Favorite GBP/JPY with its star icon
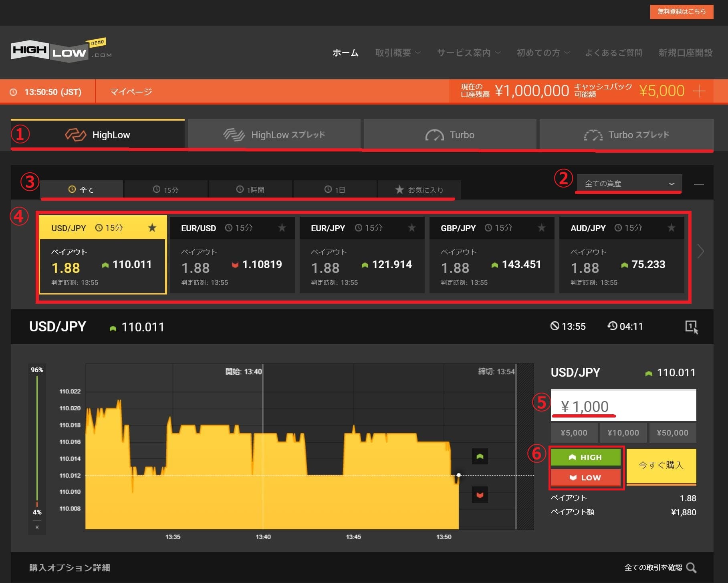 [x=542, y=228]
